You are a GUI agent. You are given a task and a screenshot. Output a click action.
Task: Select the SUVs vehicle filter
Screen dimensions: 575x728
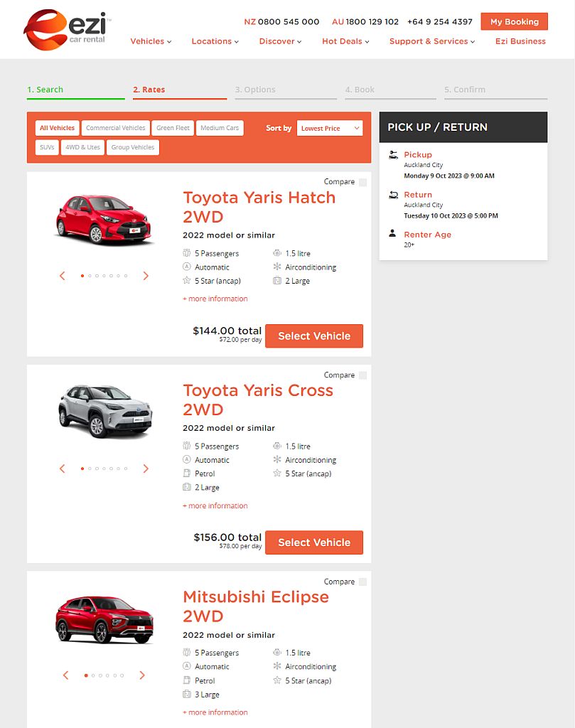click(46, 147)
